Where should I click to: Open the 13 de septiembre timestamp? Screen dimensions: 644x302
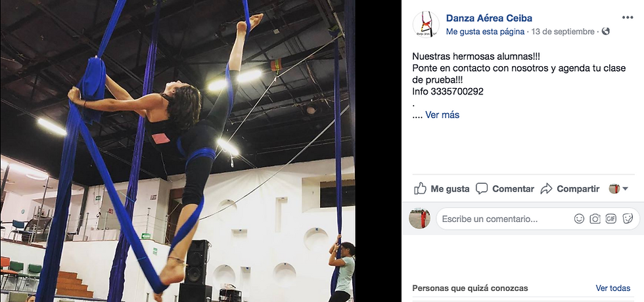(563, 32)
